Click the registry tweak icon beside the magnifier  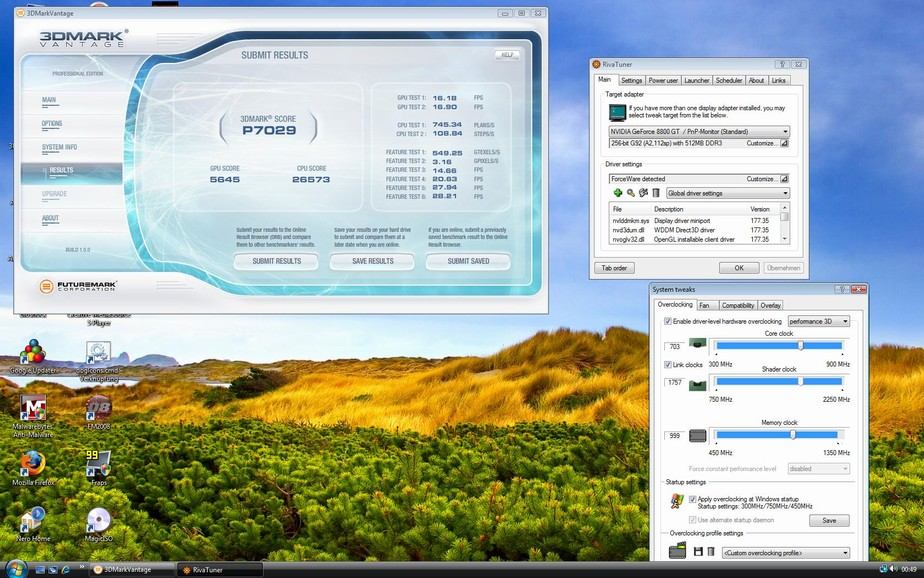(x=643, y=193)
